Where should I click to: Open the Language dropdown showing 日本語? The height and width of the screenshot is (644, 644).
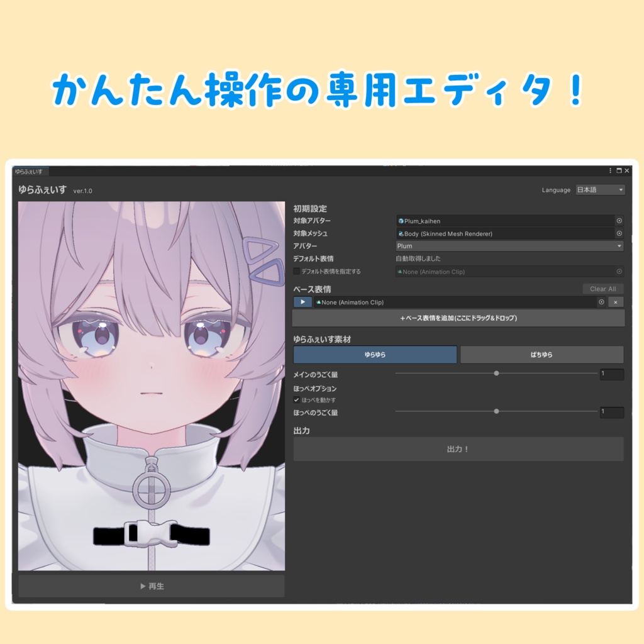pyautogui.click(x=600, y=190)
